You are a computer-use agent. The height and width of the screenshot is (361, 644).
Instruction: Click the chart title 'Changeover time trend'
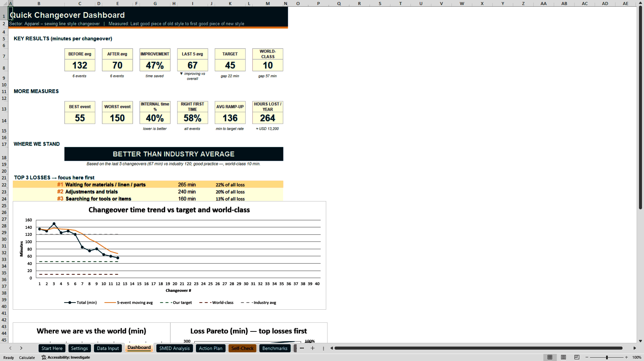[169, 210]
